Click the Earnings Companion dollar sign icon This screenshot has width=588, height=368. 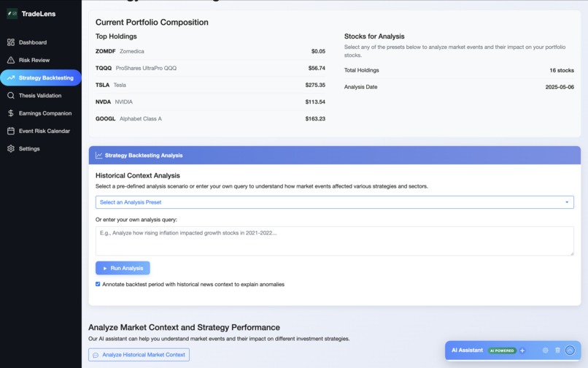pyautogui.click(x=11, y=113)
